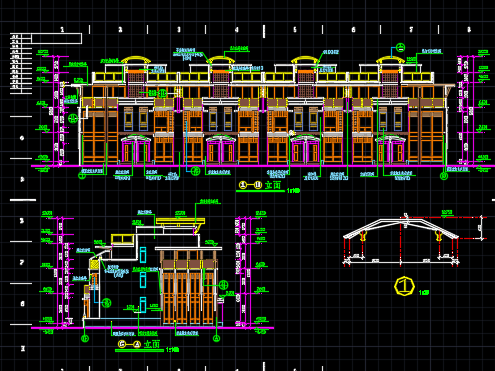Pick the left axis bubble under the side elevation
This screenshot has height=371, width=495.
(x=85, y=339)
